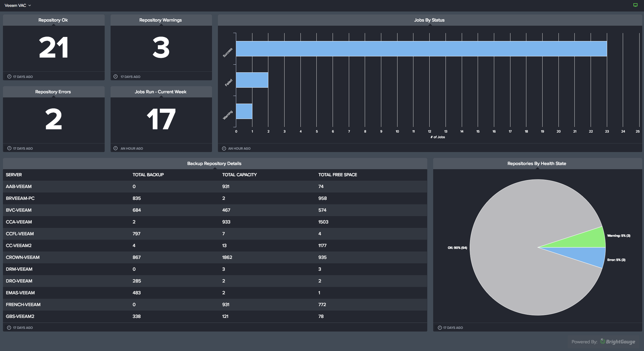Click the BrightGauge logo link
The width and height of the screenshot is (644, 351).
618,342
